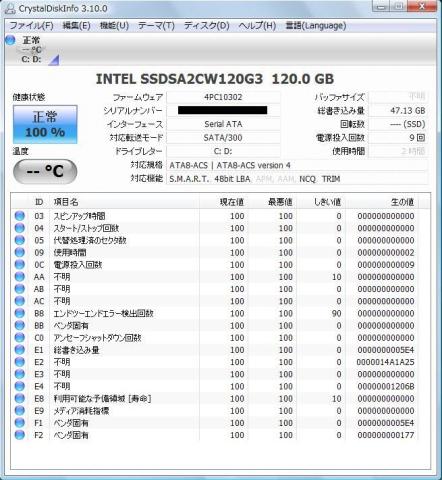Click the Serial ATA interface field

(x=223, y=124)
